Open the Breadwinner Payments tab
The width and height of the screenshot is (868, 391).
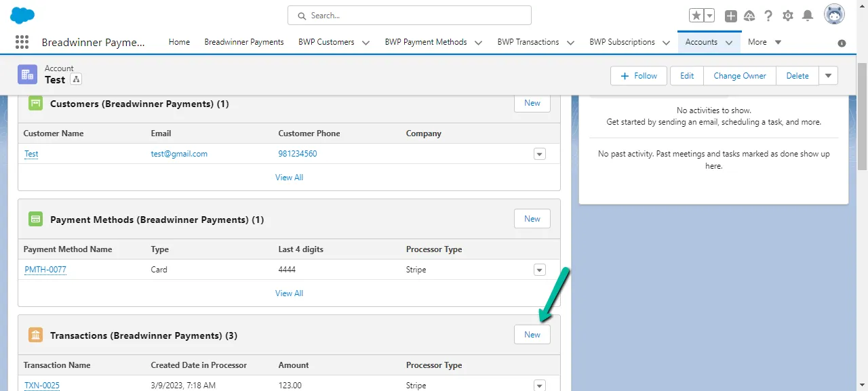tap(244, 42)
